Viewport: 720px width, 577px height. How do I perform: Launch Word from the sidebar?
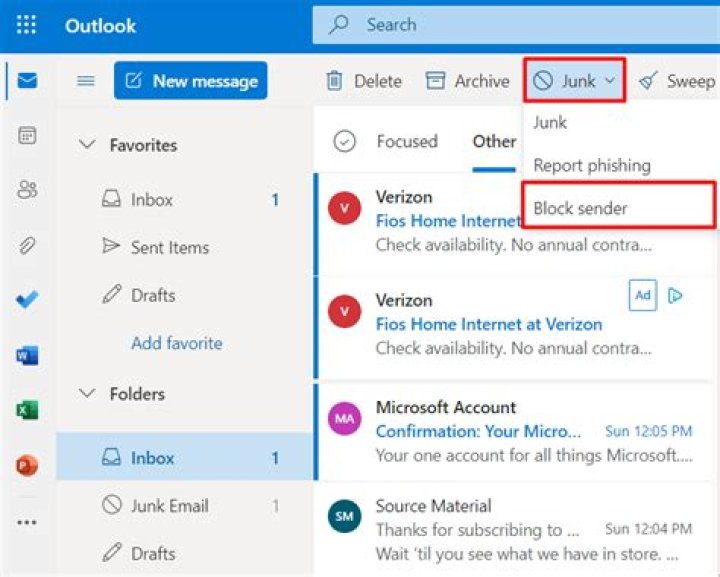click(27, 354)
